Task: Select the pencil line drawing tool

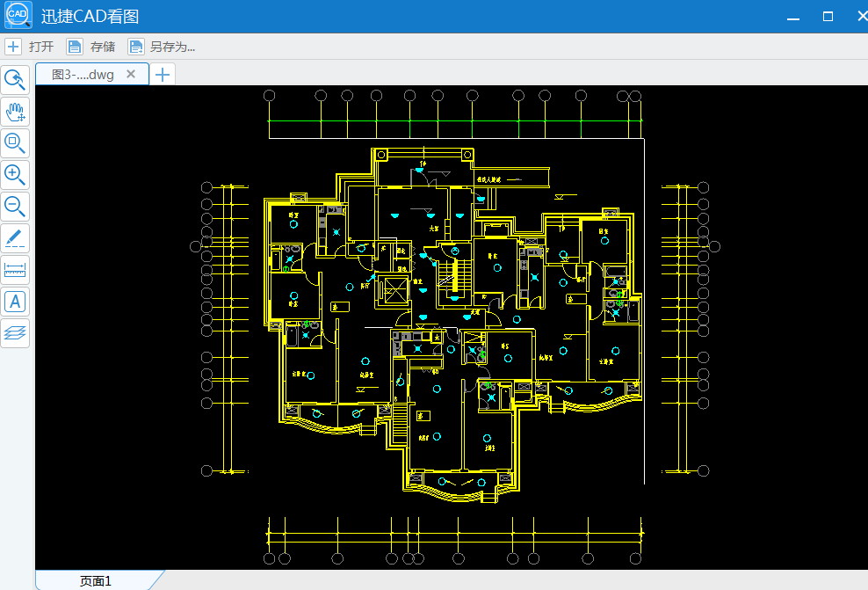Action: (x=16, y=237)
